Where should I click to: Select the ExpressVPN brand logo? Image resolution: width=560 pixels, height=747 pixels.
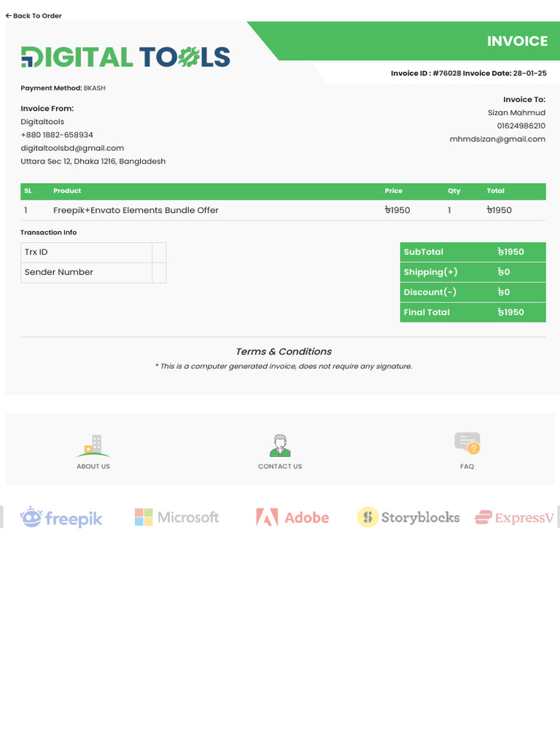[x=515, y=517]
